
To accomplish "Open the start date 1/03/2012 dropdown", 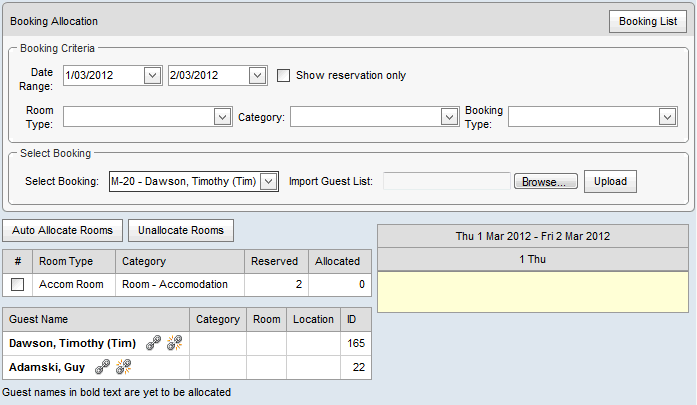I will (x=152, y=75).
